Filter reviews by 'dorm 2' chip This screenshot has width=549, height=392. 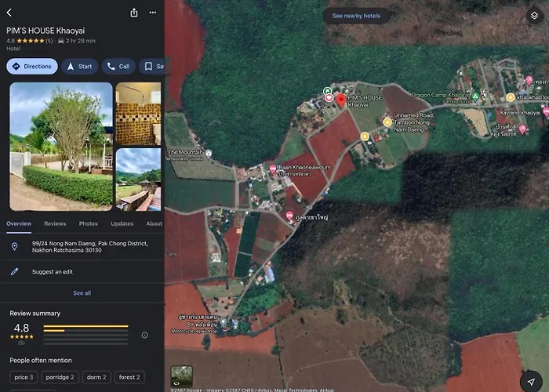tap(96, 377)
